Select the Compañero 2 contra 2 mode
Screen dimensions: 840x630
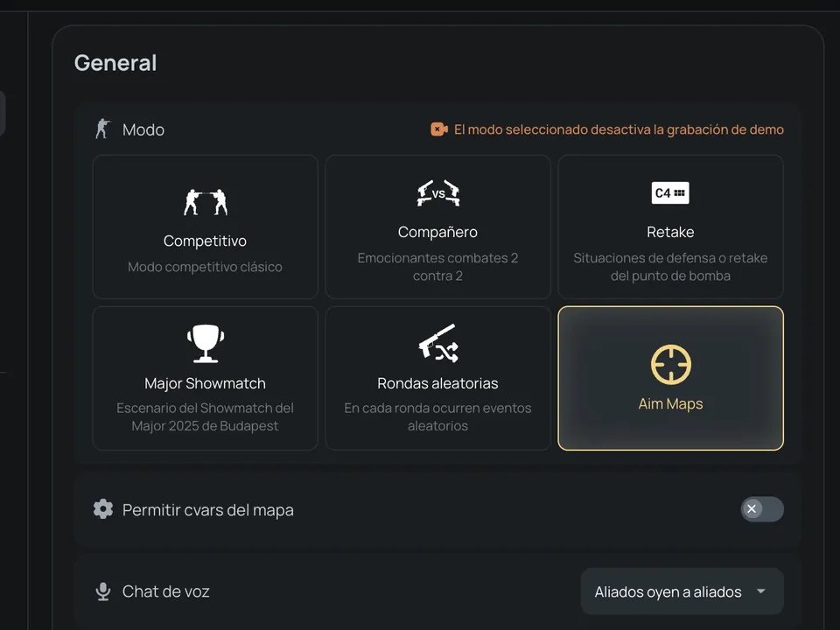point(437,227)
